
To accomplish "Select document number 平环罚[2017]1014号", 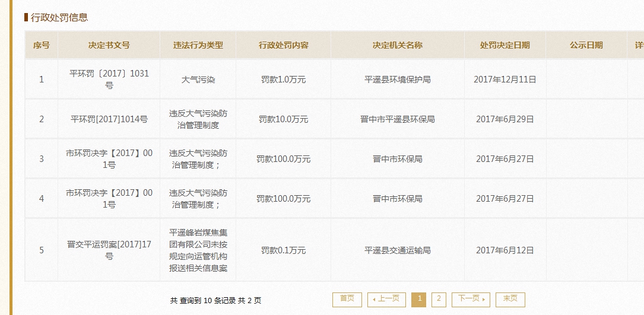I will click(x=109, y=119).
